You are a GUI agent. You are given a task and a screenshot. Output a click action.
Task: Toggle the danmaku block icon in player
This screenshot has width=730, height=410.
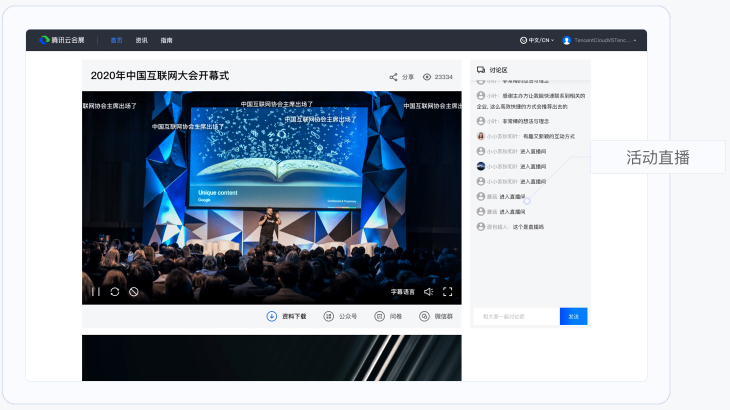pos(134,292)
